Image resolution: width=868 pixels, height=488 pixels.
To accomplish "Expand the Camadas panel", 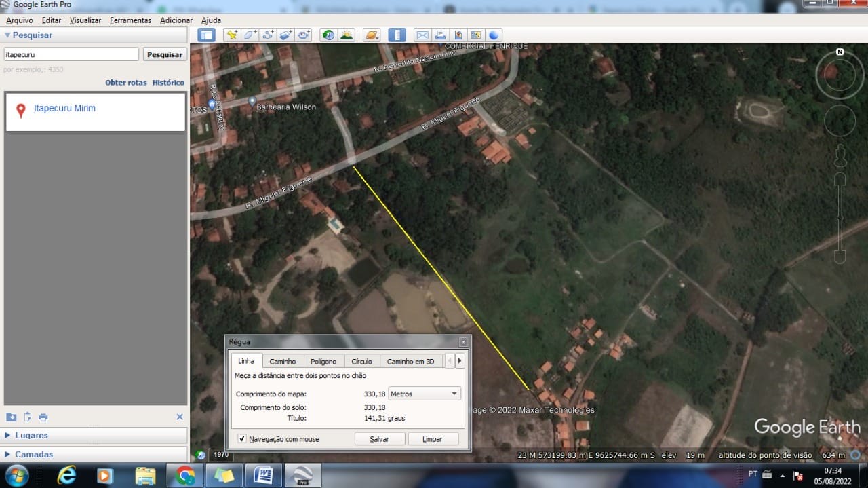I will (x=33, y=454).
